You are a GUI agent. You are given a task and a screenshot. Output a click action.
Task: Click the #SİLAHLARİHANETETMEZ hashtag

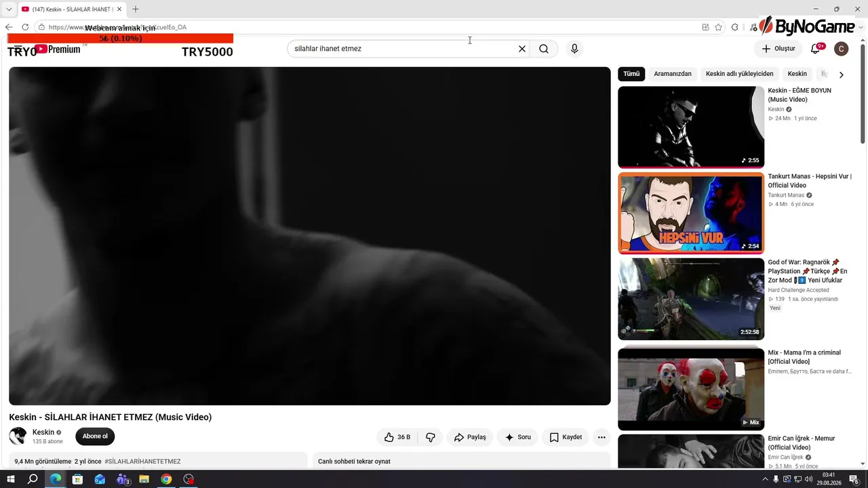coord(142,462)
